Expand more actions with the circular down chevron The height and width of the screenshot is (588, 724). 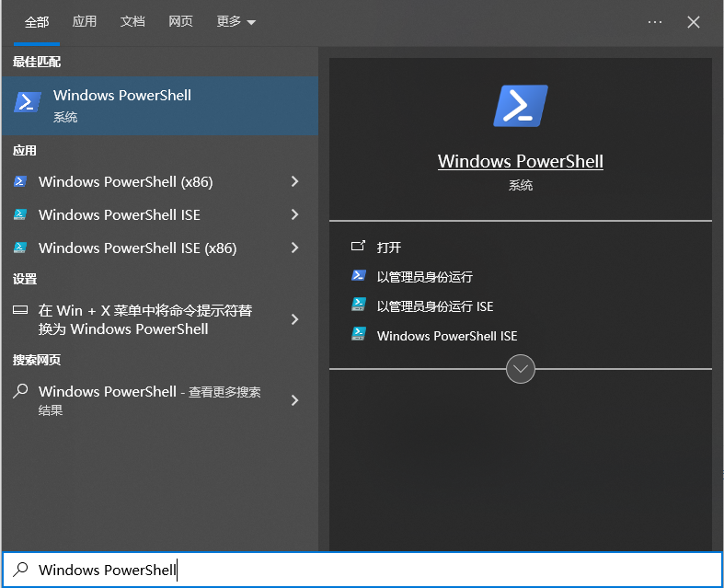pyautogui.click(x=521, y=369)
